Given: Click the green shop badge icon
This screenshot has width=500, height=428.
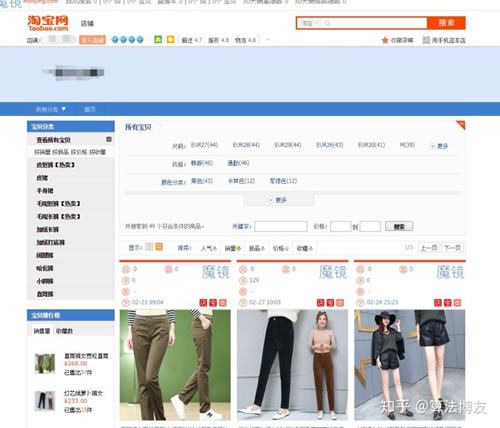Looking at the screenshot, I should click(158, 40).
